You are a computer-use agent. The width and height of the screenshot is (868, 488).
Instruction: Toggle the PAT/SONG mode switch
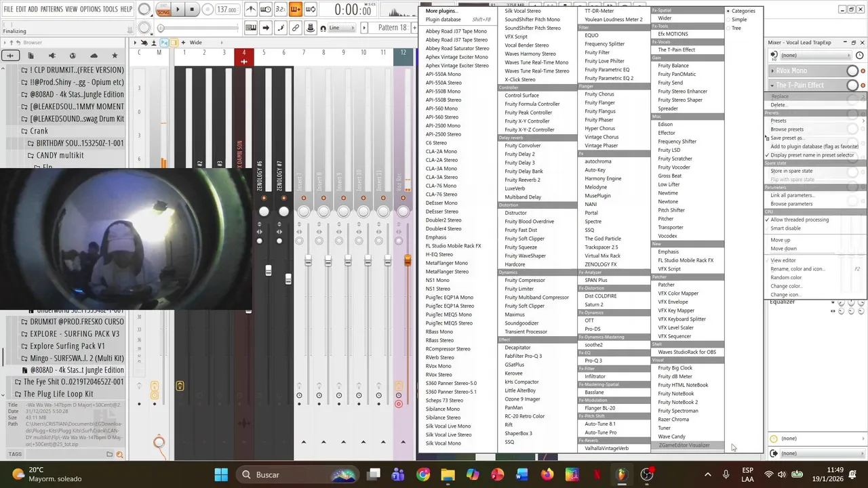[163, 9]
